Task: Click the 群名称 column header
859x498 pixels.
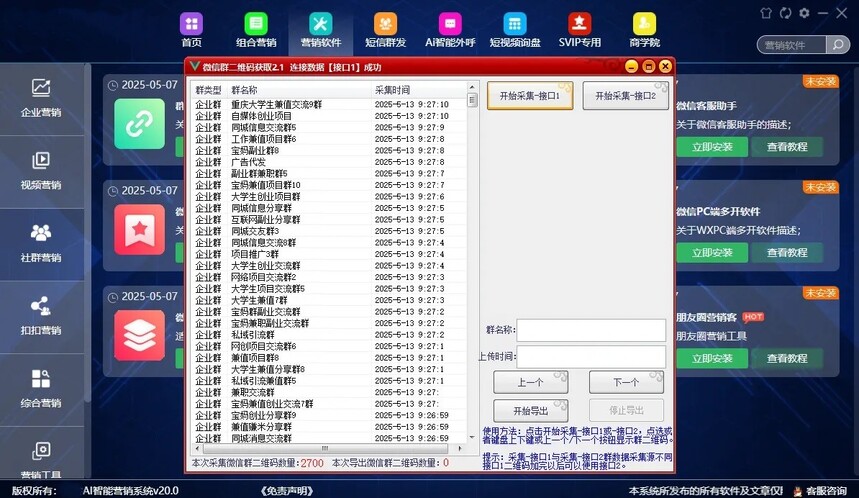Action: (x=299, y=90)
